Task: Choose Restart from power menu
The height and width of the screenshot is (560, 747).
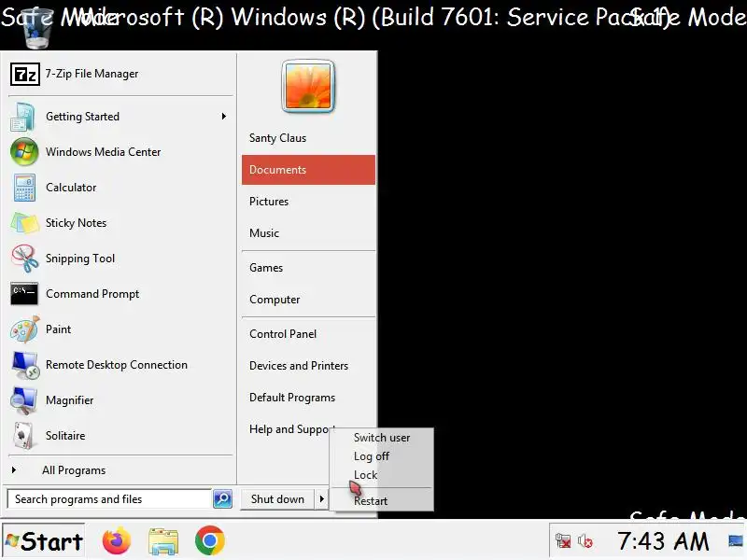Action: click(371, 501)
